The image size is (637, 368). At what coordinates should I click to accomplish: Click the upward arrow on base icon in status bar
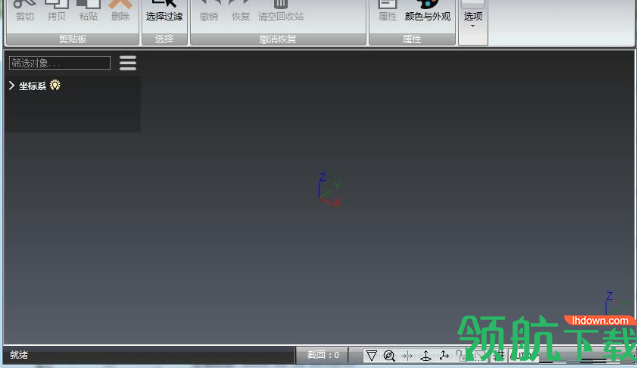tap(426, 355)
